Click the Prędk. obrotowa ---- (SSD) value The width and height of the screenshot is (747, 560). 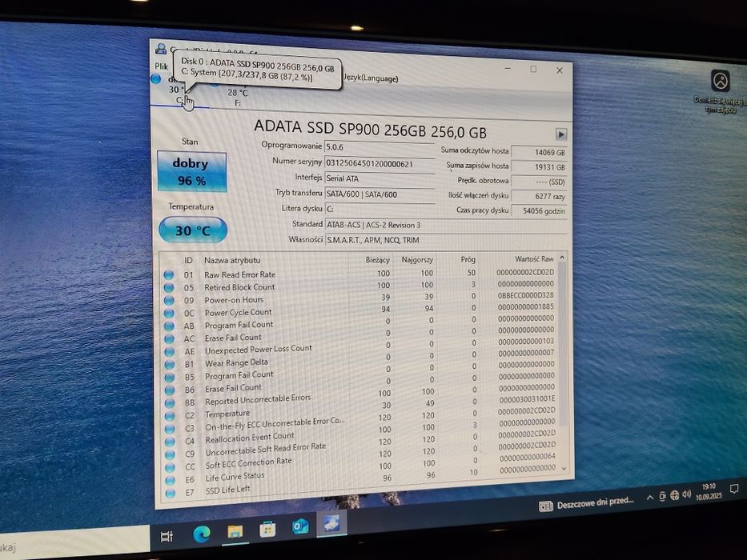tap(539, 182)
